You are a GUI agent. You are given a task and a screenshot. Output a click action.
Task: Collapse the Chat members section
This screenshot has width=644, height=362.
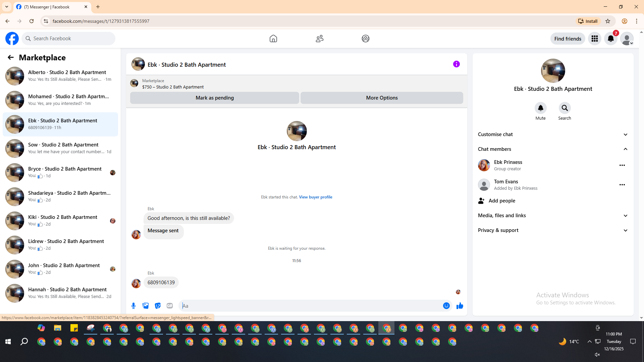553,149
